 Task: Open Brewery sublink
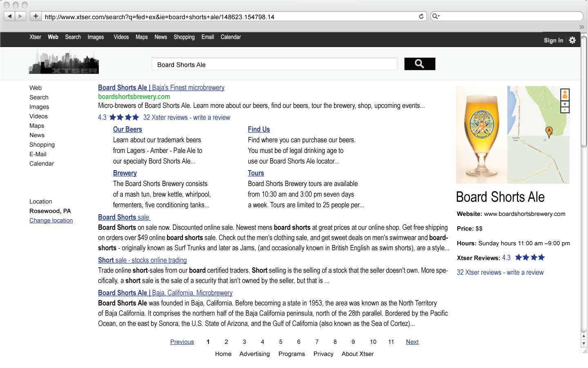click(125, 173)
